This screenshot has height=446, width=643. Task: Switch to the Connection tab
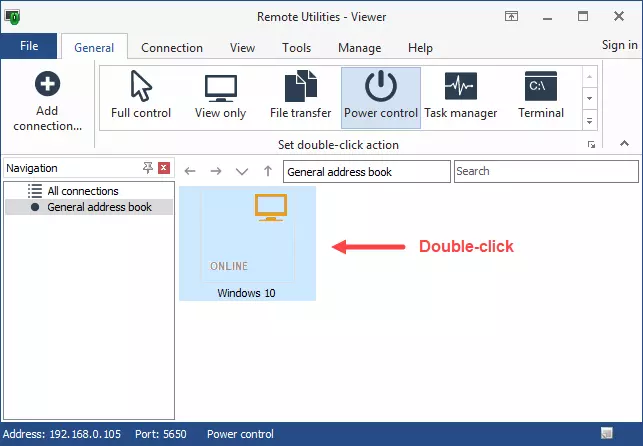[172, 47]
